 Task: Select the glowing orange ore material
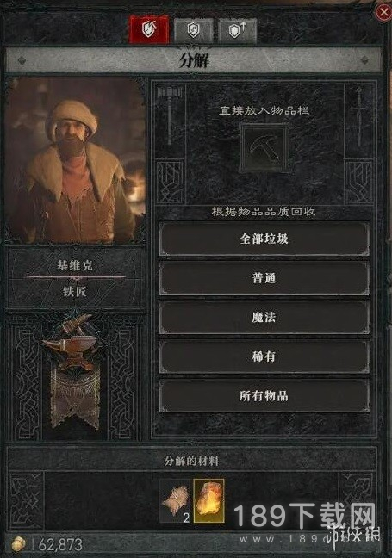[x=209, y=501]
